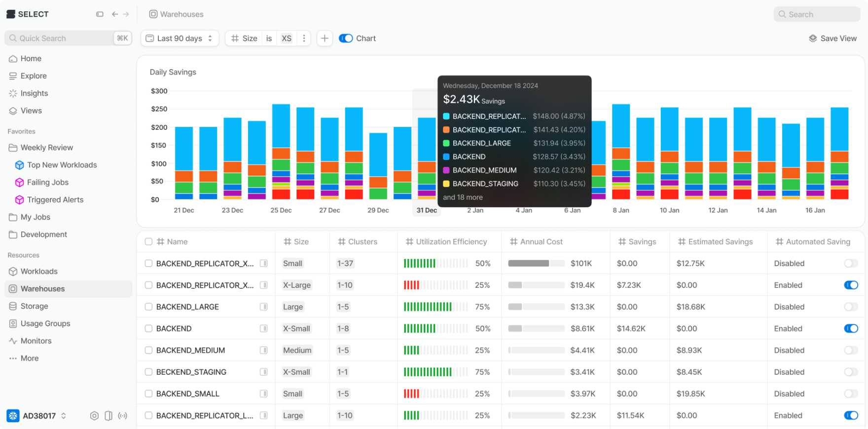The image size is (868, 429).
Task: Click the BACKEND_LARGE green legend swatch
Action: [x=446, y=143]
